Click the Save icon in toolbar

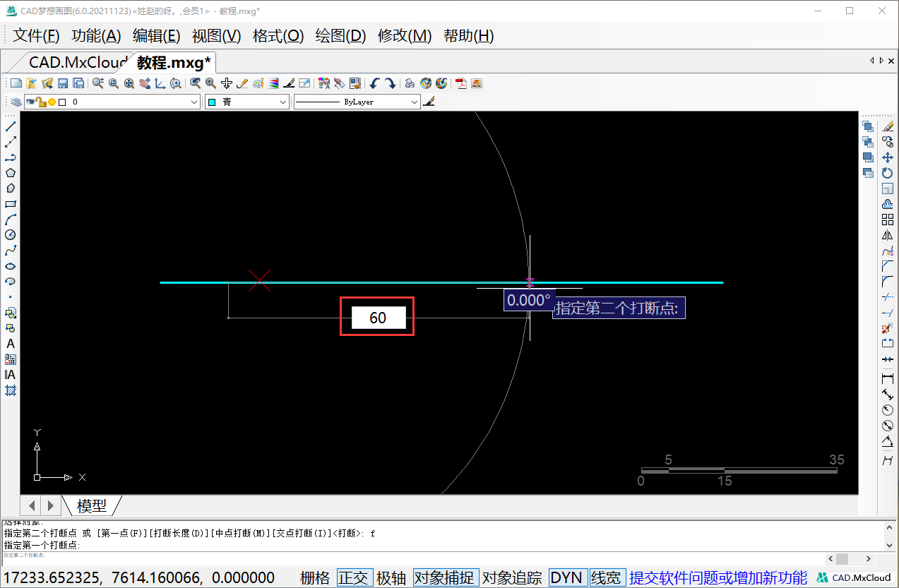[62, 83]
